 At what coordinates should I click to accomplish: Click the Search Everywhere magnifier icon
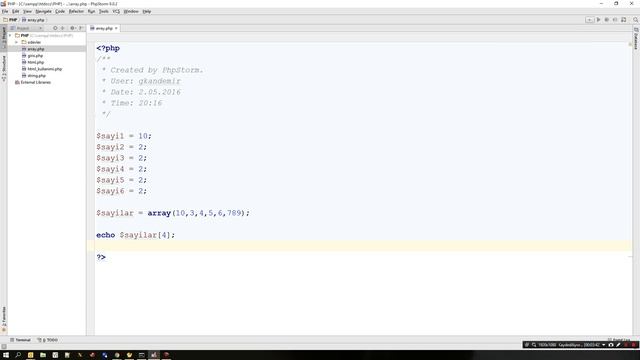[636, 20]
